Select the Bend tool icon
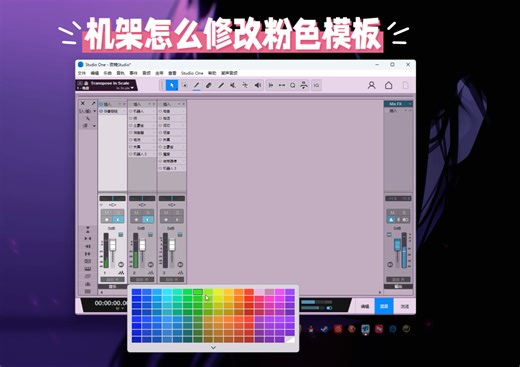Viewport: 520px width, 367px height. [245, 85]
